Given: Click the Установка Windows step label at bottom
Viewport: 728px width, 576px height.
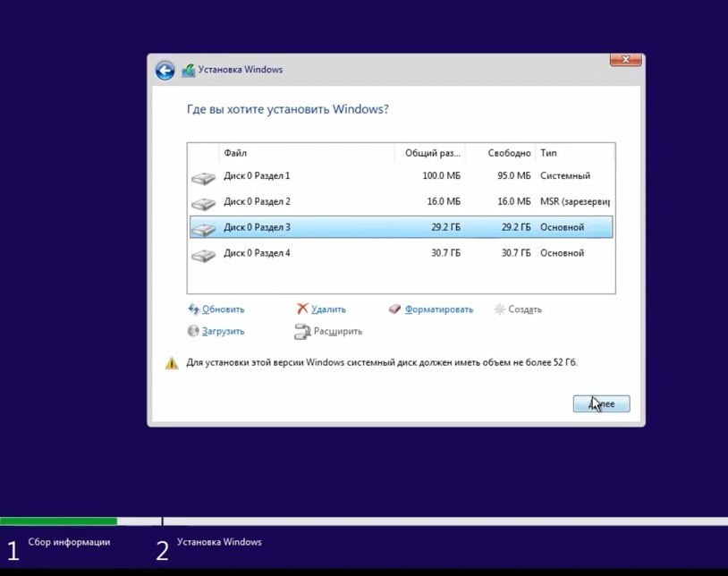Looking at the screenshot, I should [219, 542].
